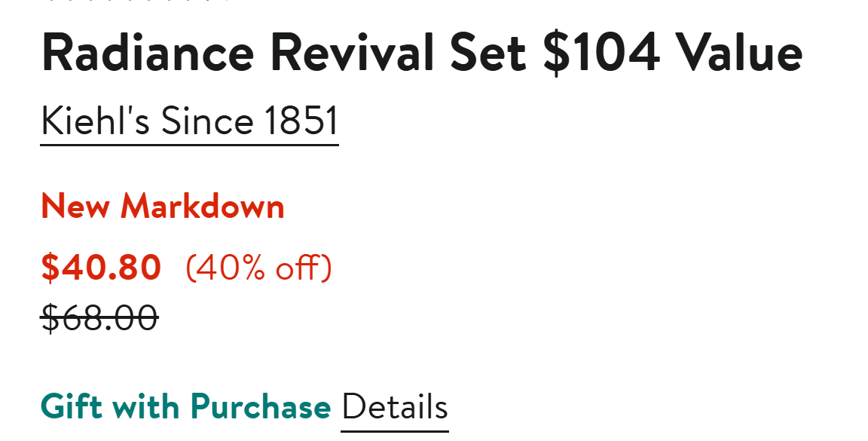Click the word with in the green label
Viewport: 868px width, 441px height.
point(145,408)
